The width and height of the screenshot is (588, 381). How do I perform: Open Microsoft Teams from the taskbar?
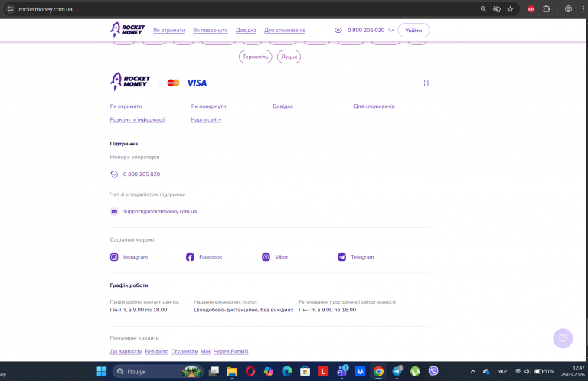click(341, 372)
